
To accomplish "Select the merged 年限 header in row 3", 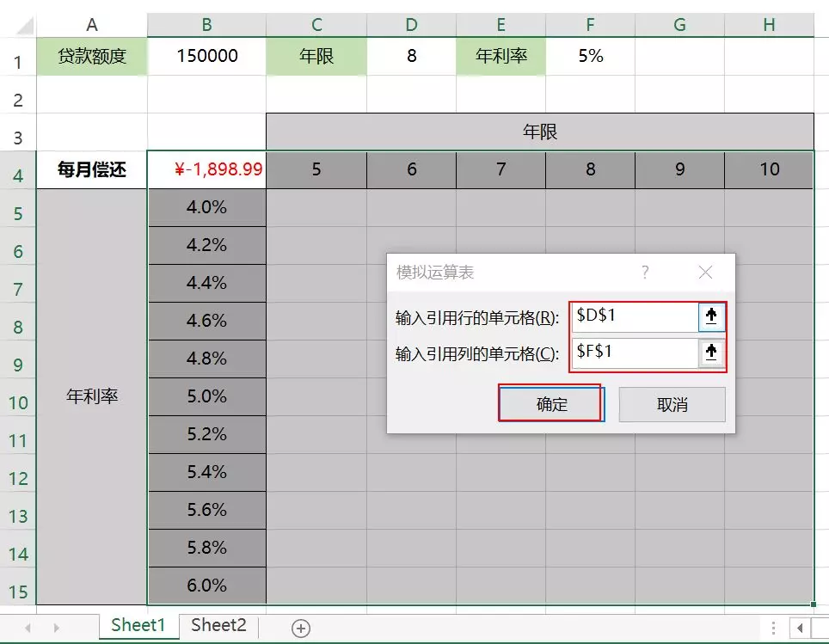I will click(540, 132).
